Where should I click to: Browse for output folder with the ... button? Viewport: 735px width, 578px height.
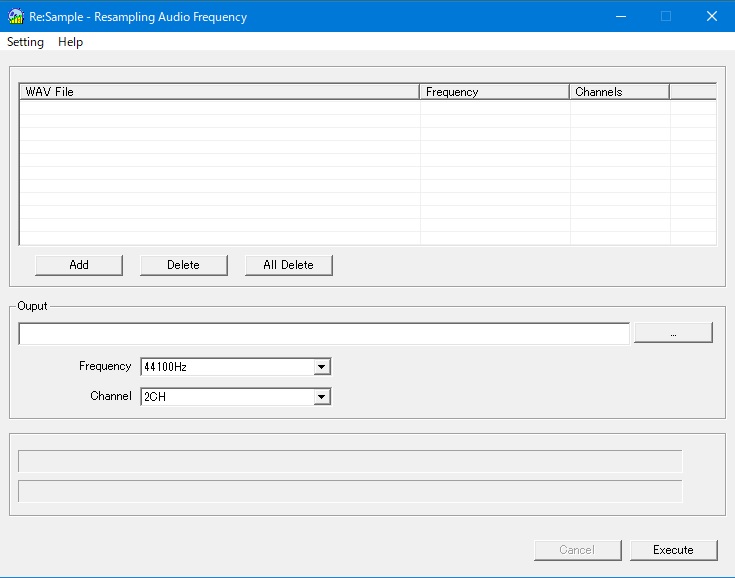673,333
